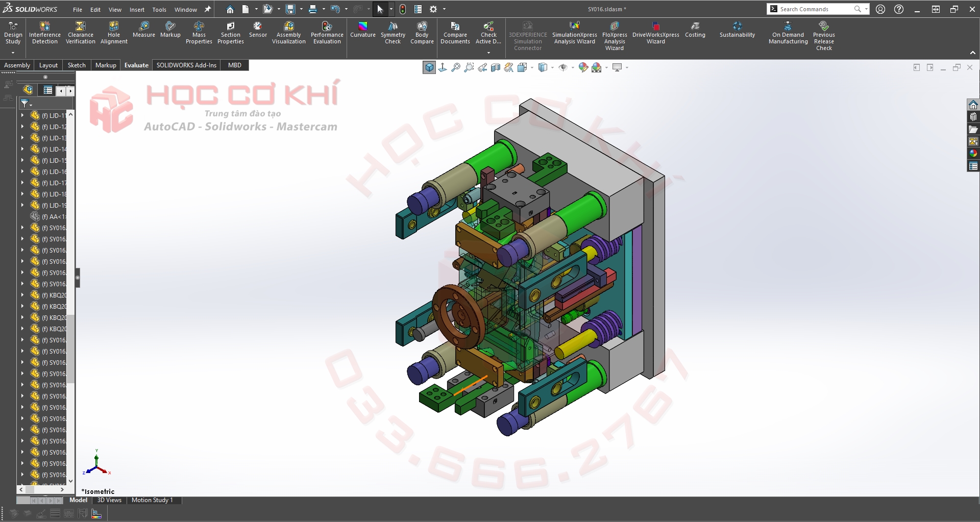Switch to SOLIDWORKS Add-Ins tab
This screenshot has height=522, width=980.
[186, 65]
